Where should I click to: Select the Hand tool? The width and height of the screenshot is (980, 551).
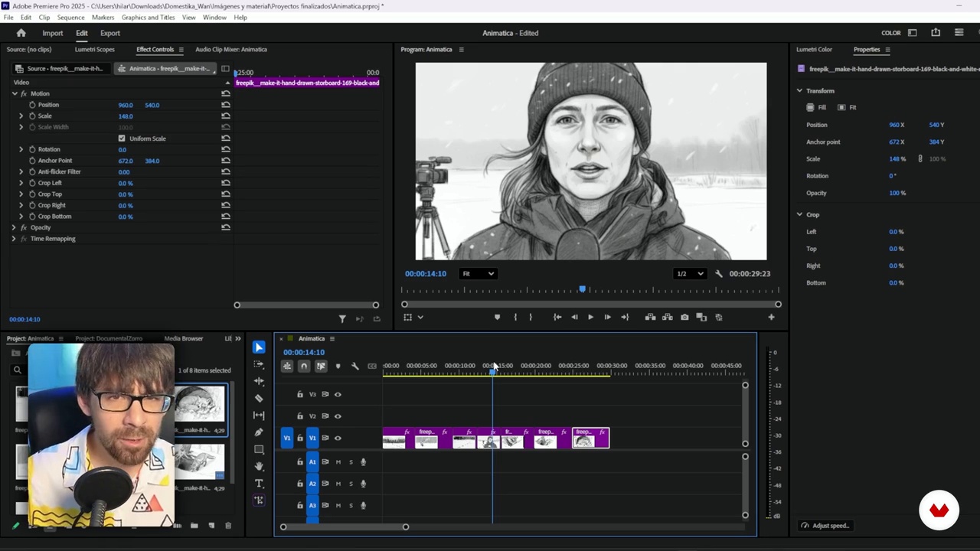click(259, 466)
